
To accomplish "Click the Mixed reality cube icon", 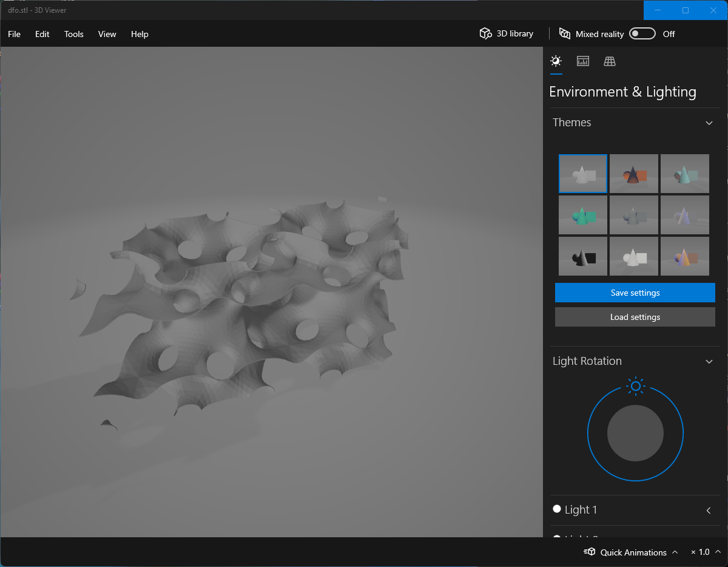I will tap(565, 34).
